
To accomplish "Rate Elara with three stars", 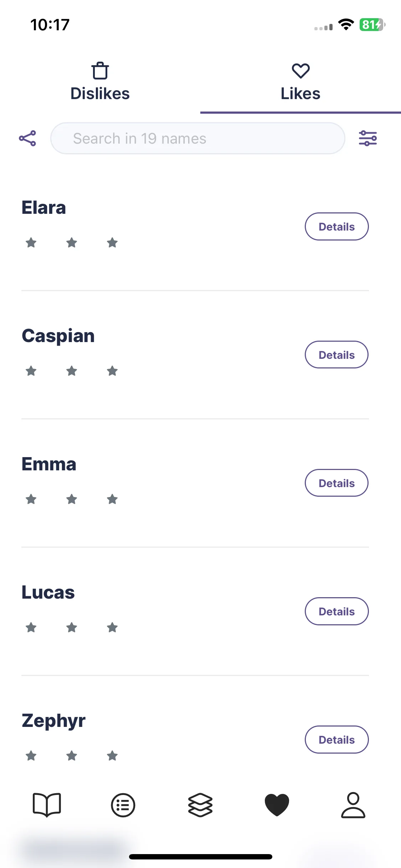I will pyautogui.click(x=112, y=243).
